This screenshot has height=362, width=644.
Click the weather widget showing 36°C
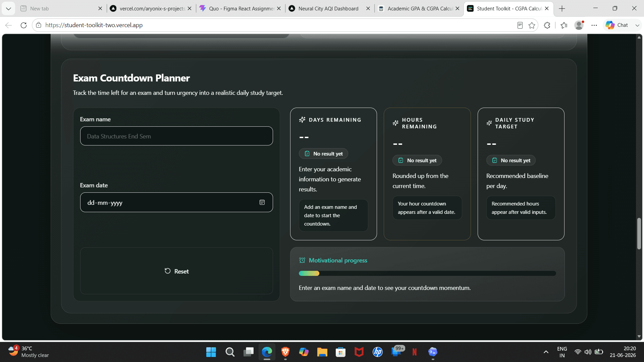pyautogui.click(x=29, y=352)
